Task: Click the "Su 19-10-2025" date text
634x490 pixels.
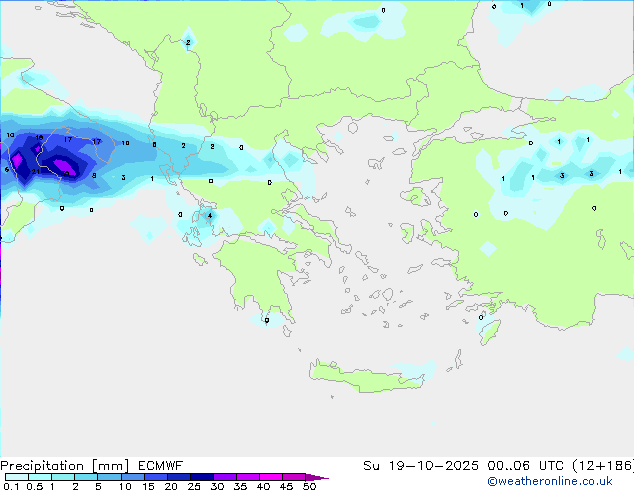Action: pyautogui.click(x=421, y=466)
